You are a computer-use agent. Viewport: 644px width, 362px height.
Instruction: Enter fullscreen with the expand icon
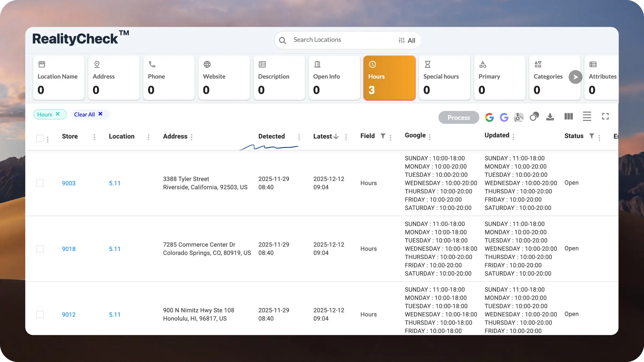coord(605,116)
